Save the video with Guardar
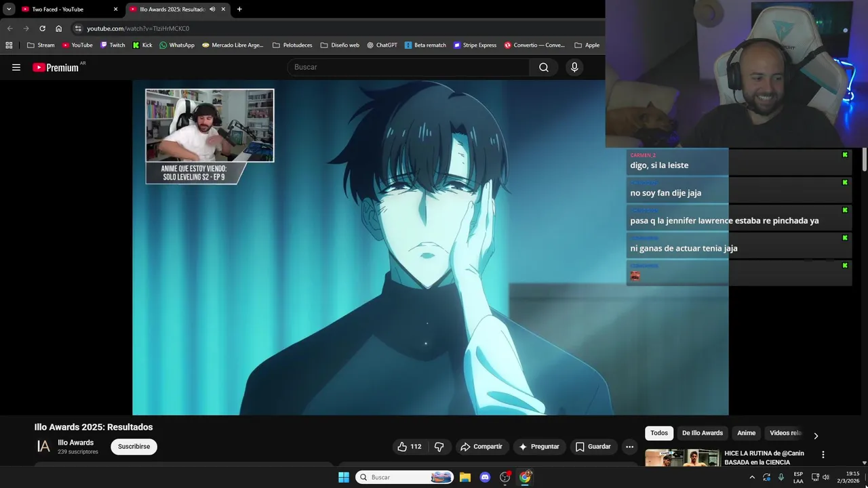 (593, 447)
